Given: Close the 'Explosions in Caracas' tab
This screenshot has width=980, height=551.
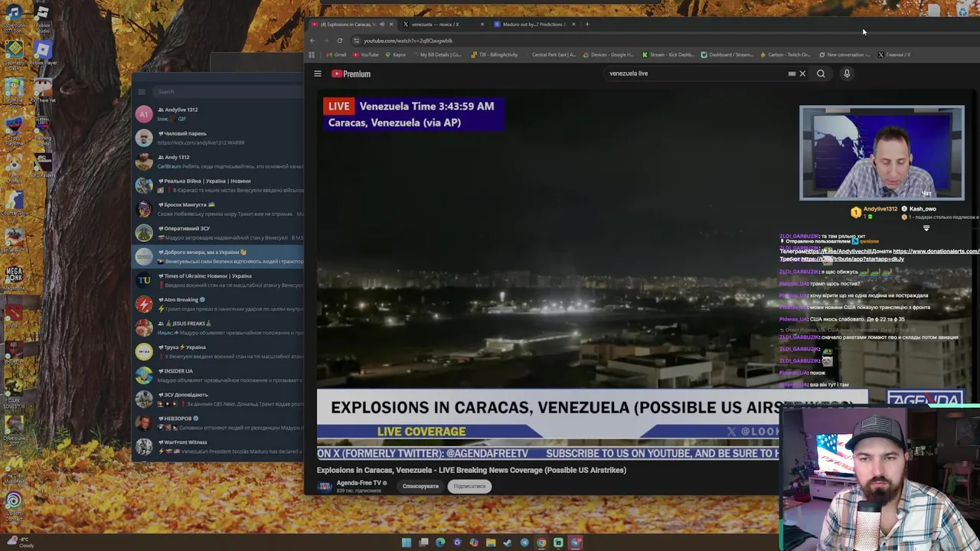Looking at the screenshot, I should pyautogui.click(x=392, y=24).
